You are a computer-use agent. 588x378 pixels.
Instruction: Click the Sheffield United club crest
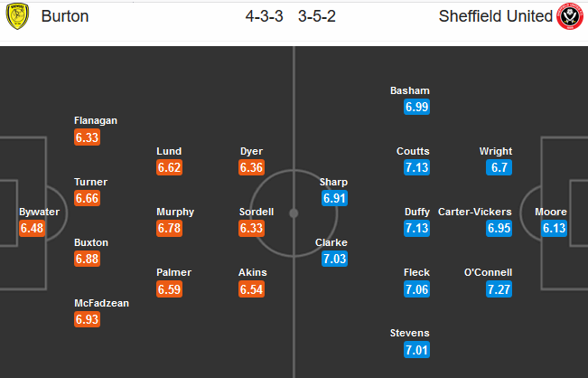[x=569, y=16]
